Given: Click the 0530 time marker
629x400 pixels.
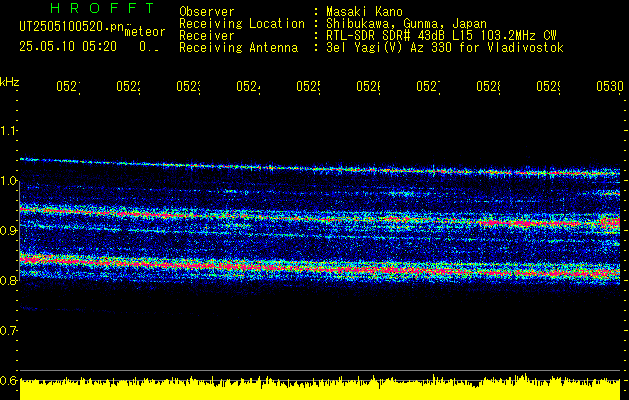Looking at the screenshot, I should coord(610,87).
